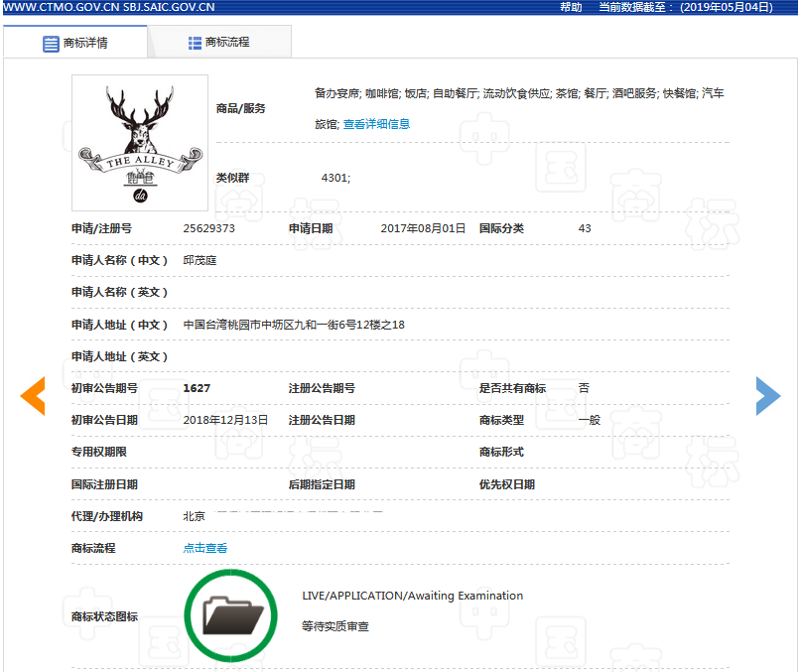Click the 商标详情 tab list icon
Screen dimensions: 802x672
pyautogui.click(x=51, y=44)
